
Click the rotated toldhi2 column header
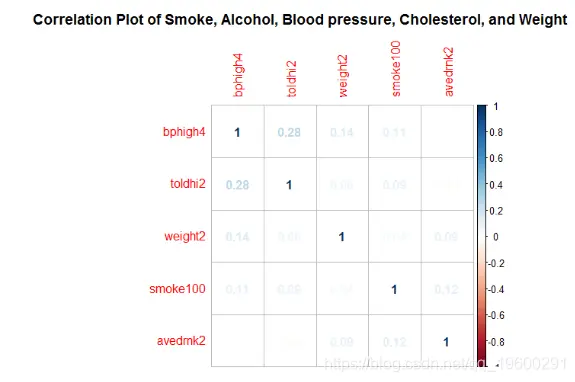pos(291,79)
